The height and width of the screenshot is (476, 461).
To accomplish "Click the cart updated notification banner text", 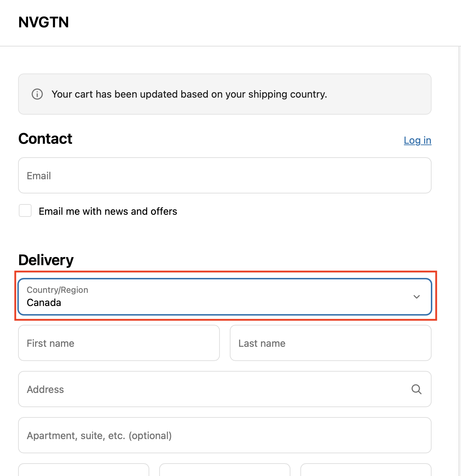I will pyautogui.click(x=189, y=94).
